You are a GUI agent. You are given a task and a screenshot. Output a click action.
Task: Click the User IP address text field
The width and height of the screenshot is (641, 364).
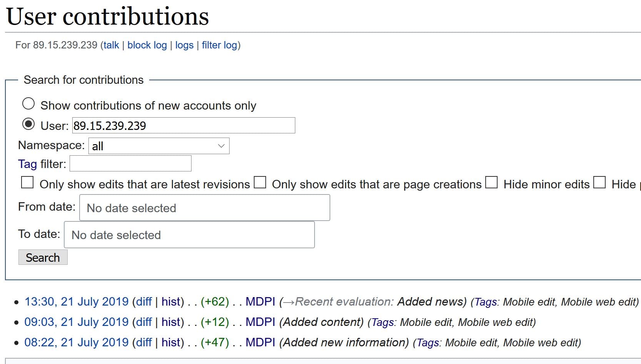[x=183, y=126]
